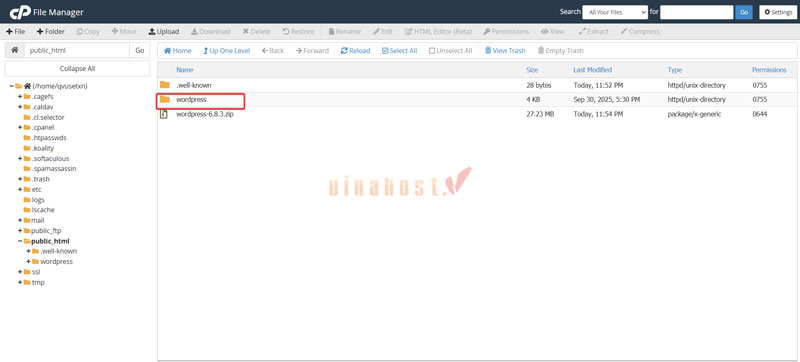Click the Compress toolbar button
This screenshot has width=800, height=362.
640,32
